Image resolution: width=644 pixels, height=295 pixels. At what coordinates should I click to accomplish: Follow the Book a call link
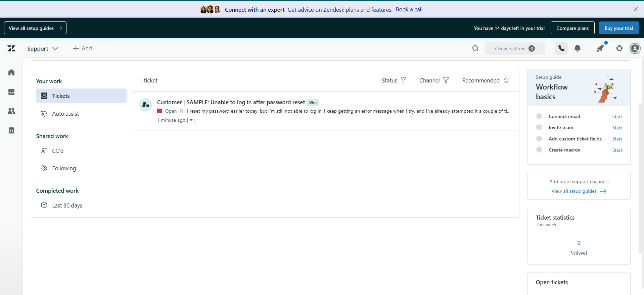tap(409, 9)
